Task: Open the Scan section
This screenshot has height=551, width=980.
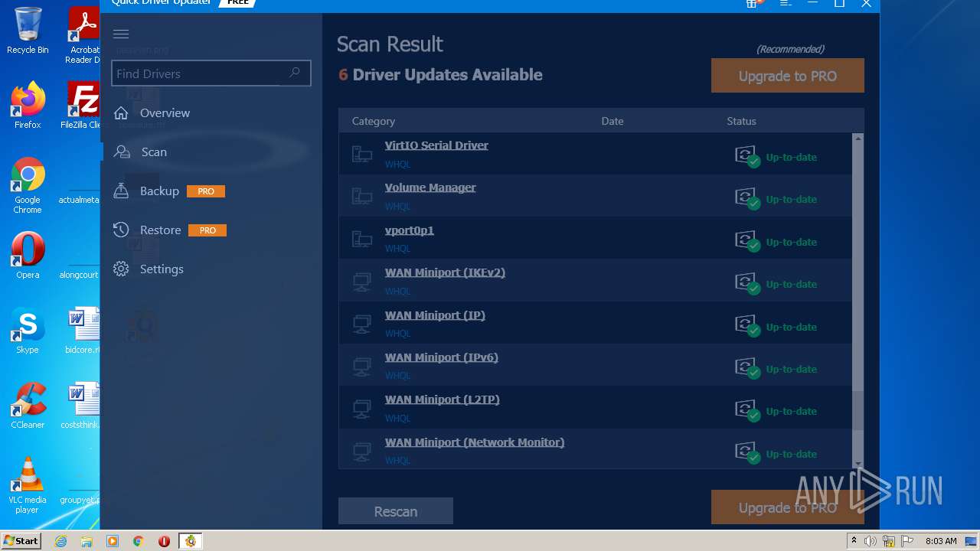Action: [x=154, y=152]
